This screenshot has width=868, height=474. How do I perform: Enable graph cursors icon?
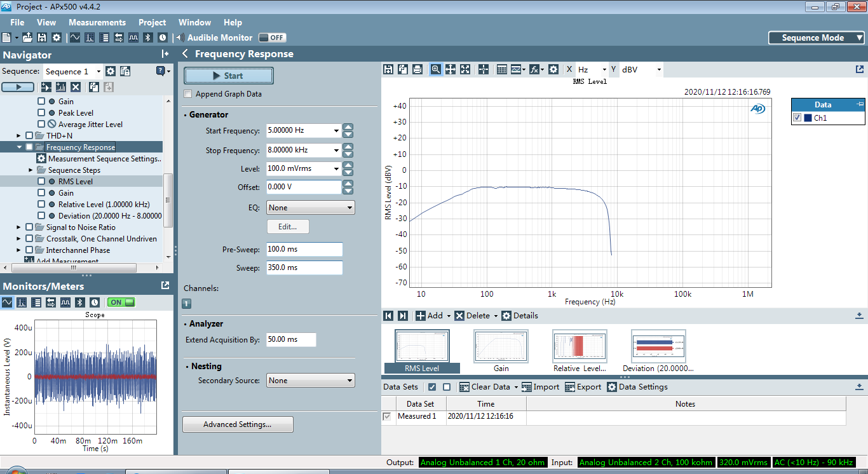(484, 69)
